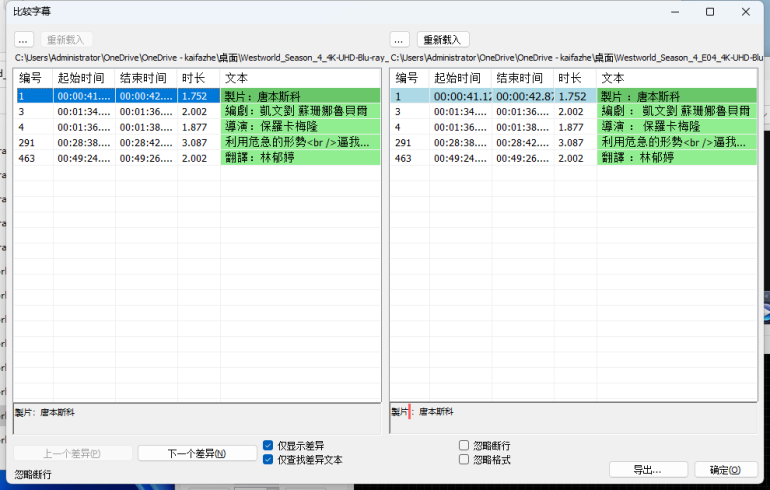Click left pane 文本 column header
Image resolution: width=770 pixels, height=490 pixels.
tap(301, 78)
